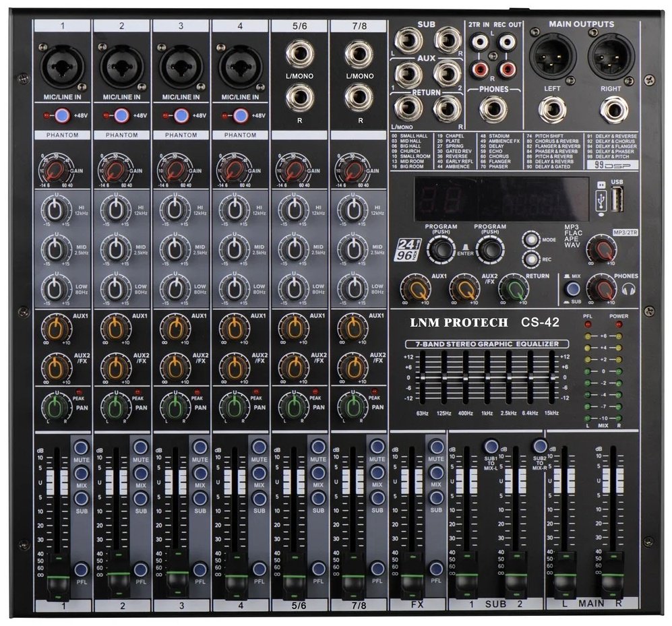Image resolution: width=672 pixels, height=626 pixels.
Task: Toggle the +48V phantom button on channel 1
Action: pyautogui.click(x=62, y=115)
